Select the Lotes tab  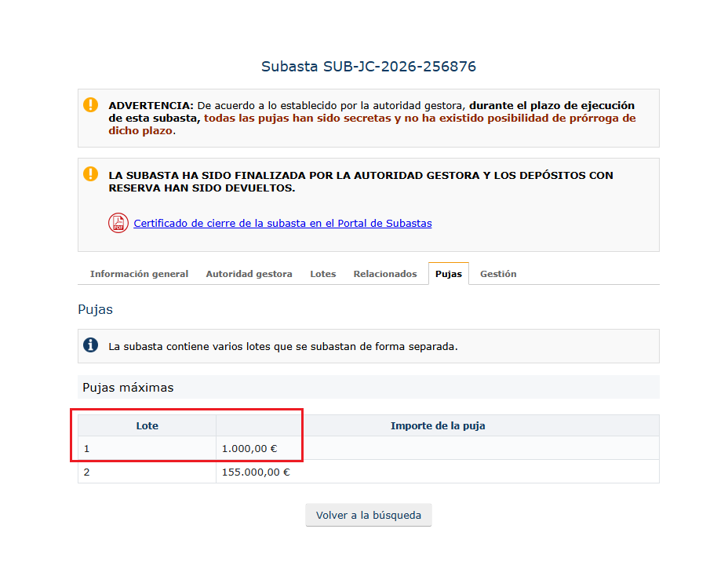click(323, 274)
